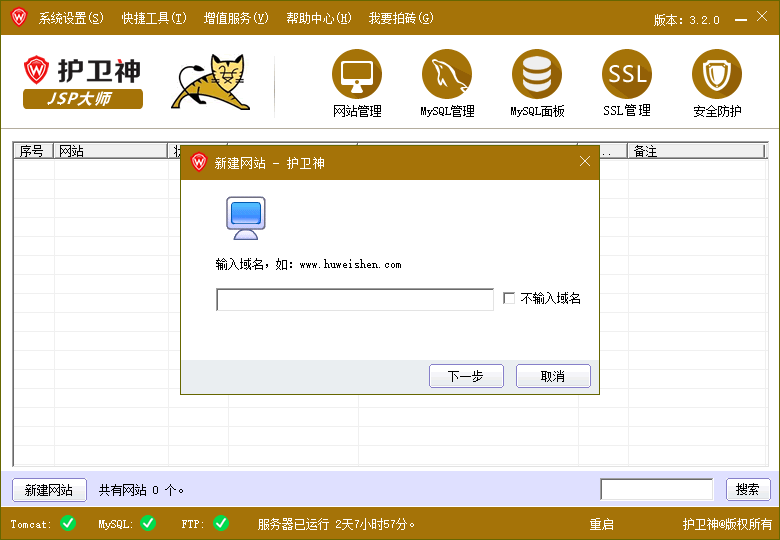Click the 共有网站 0 个 text

point(141,490)
